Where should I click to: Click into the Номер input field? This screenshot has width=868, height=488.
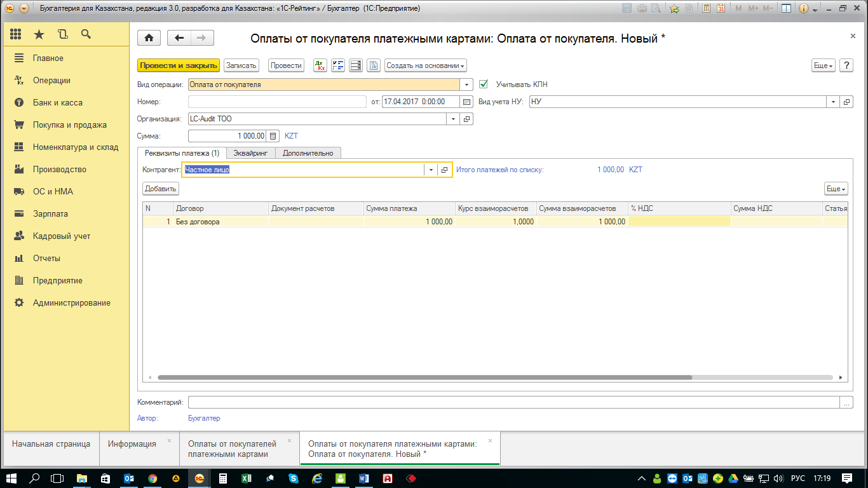coord(277,102)
